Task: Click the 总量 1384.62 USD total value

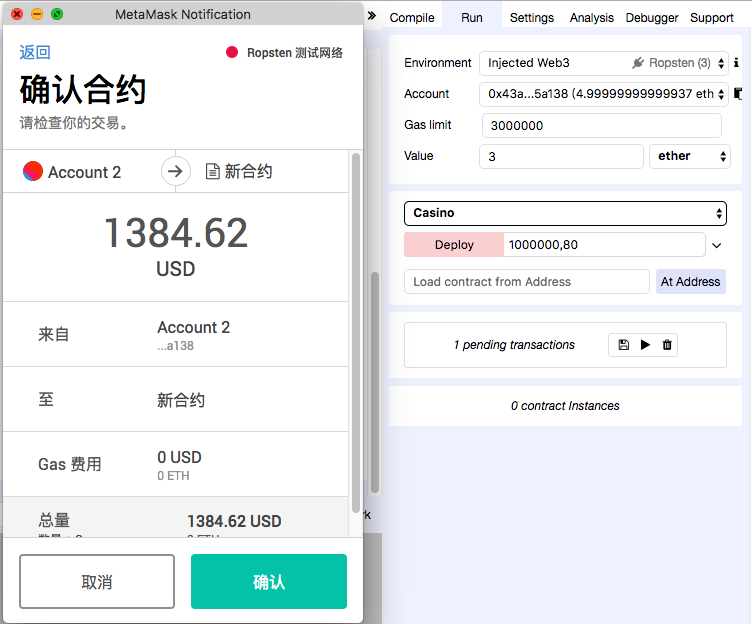Action: coord(234,521)
